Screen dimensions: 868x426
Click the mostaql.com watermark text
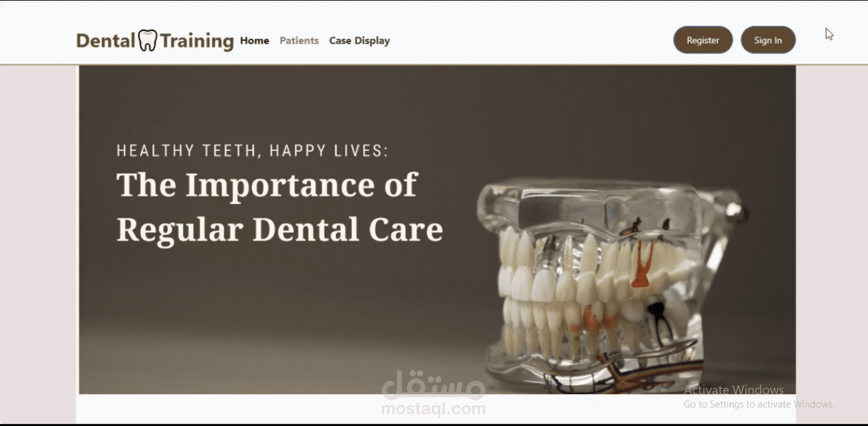[433, 409]
